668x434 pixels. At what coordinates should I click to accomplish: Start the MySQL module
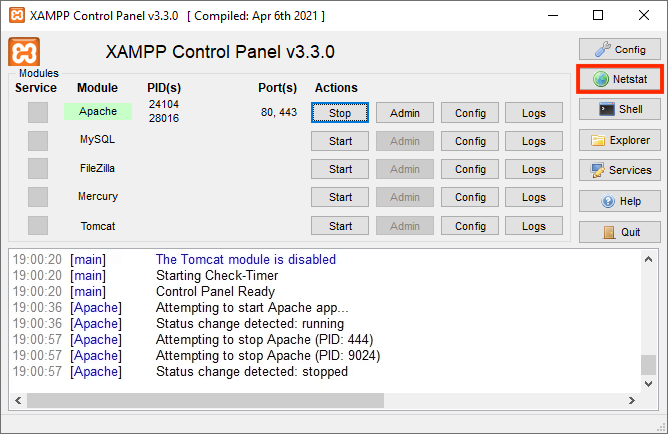coord(340,141)
